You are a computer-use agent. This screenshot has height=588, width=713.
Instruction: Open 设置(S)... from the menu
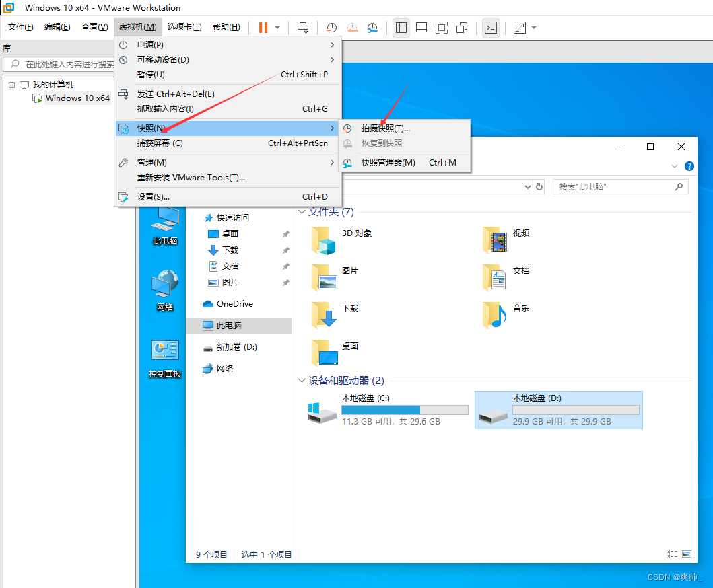tap(228, 197)
